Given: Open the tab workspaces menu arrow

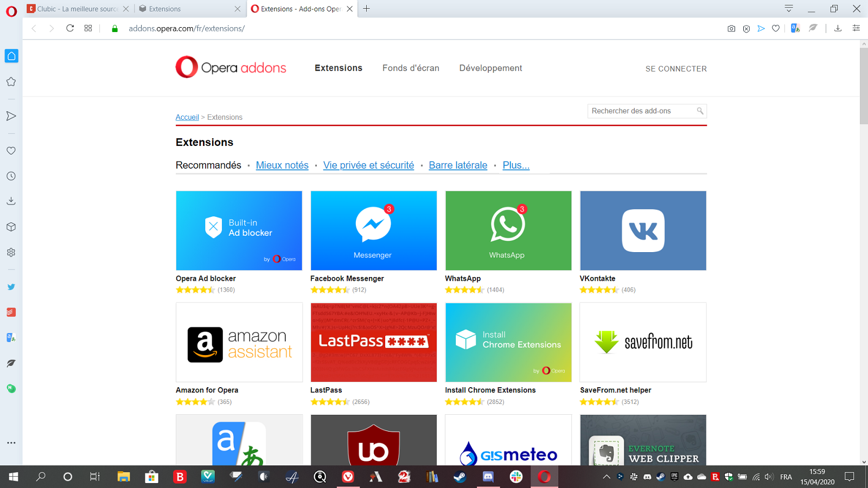Looking at the screenshot, I should click(x=788, y=9).
